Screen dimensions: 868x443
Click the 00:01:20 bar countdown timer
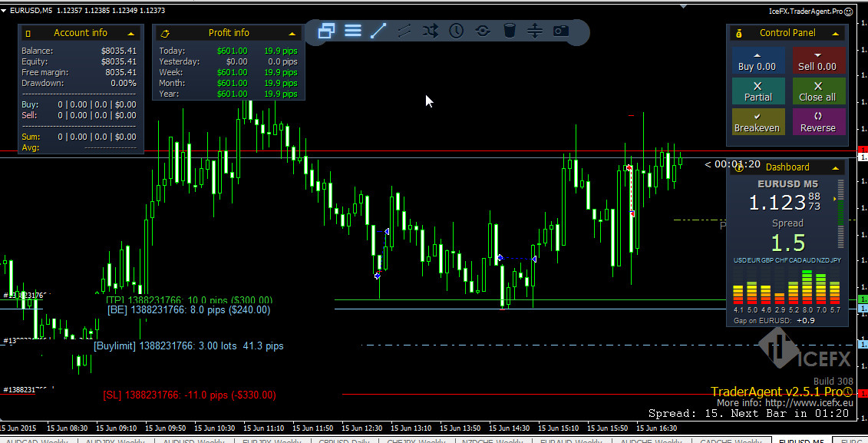click(737, 164)
